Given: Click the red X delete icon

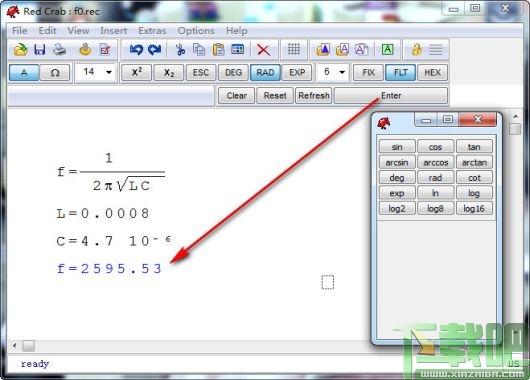Looking at the screenshot, I should [x=263, y=50].
